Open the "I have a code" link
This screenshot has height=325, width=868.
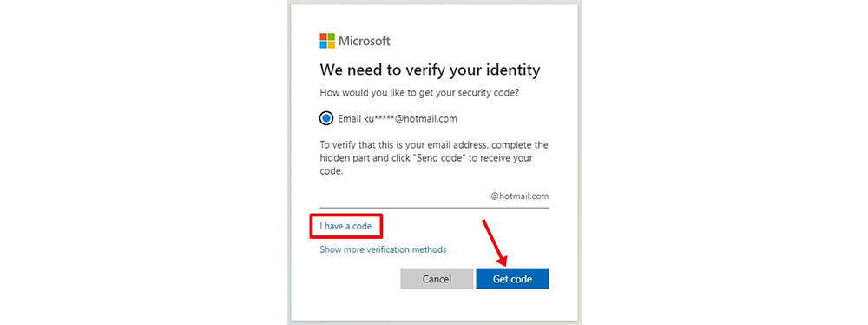tap(345, 226)
